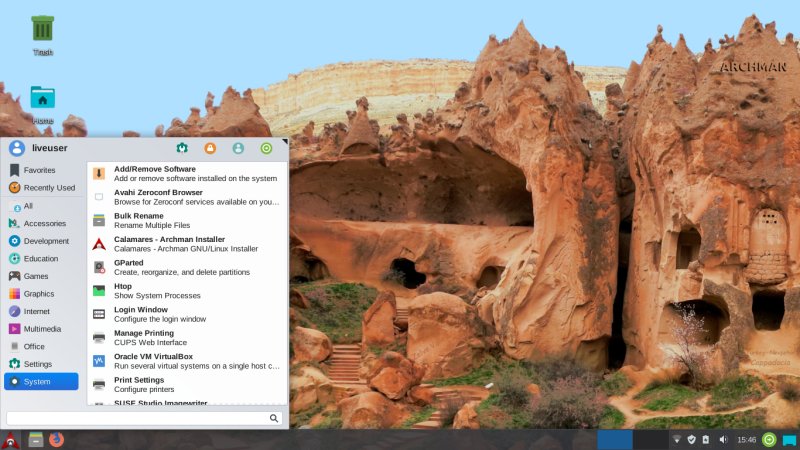The width and height of the screenshot is (800, 450).
Task: Select the Recently Used category
Action: click(x=41, y=188)
